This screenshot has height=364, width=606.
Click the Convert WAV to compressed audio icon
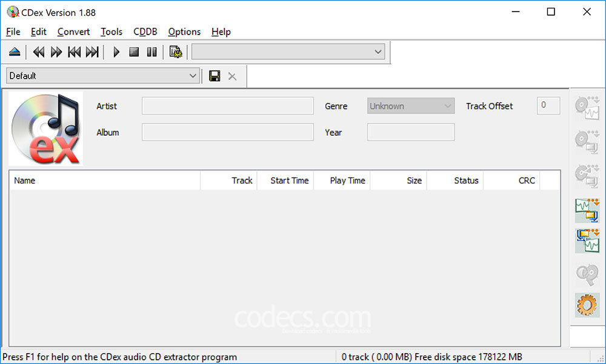pyautogui.click(x=587, y=210)
